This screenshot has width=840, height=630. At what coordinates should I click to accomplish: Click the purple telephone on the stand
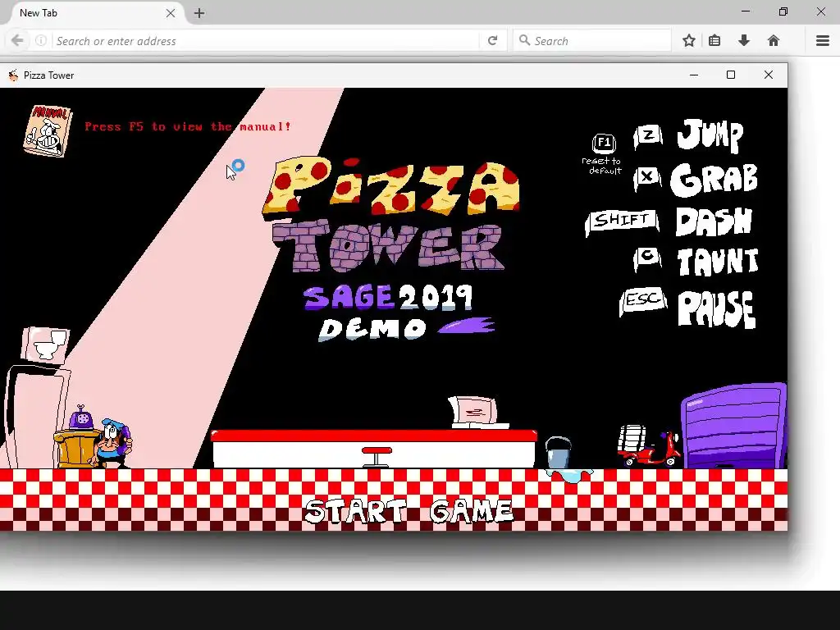(81, 418)
